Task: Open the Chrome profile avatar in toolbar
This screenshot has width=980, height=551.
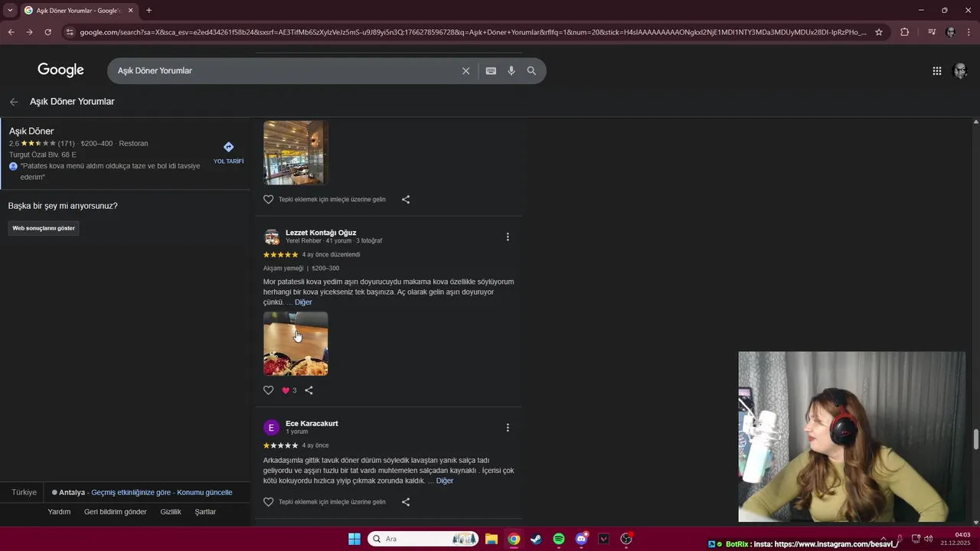Action: click(x=951, y=32)
